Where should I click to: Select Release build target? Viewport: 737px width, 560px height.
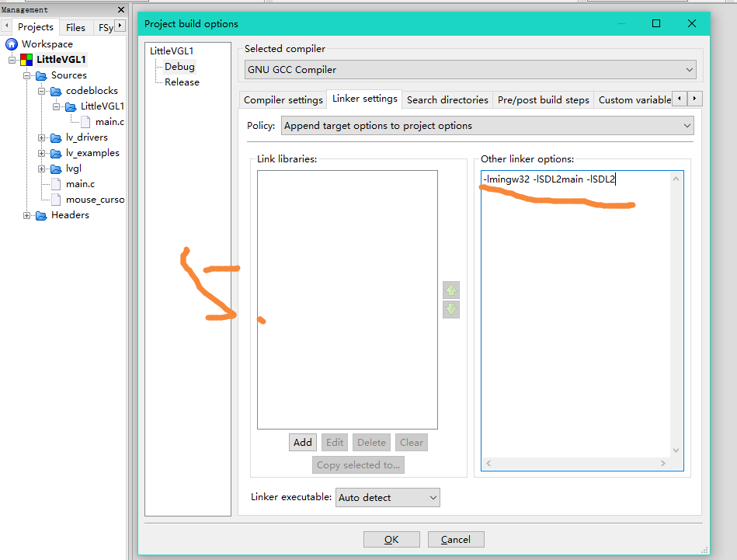pyautogui.click(x=182, y=82)
